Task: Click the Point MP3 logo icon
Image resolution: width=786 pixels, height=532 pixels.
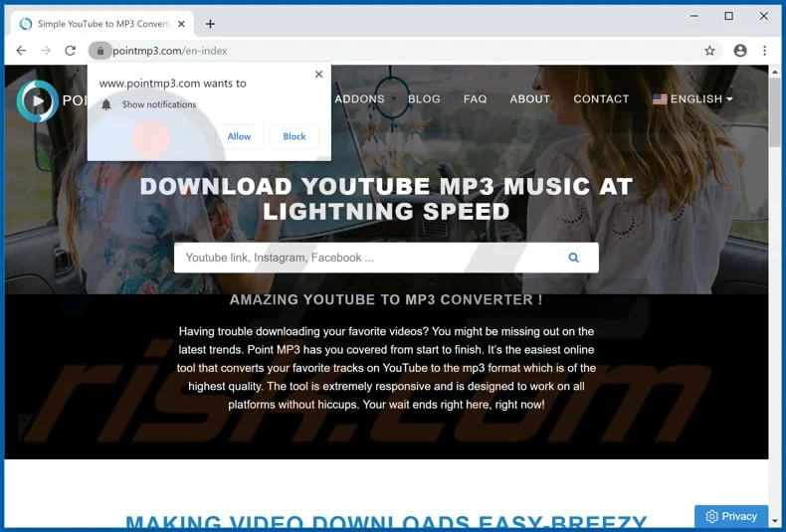Action: [37, 101]
